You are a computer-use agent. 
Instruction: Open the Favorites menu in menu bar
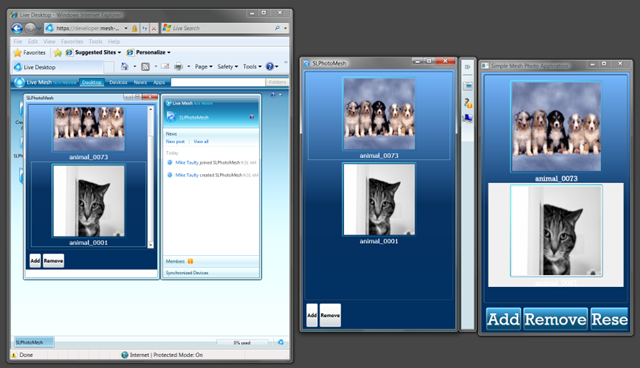[x=72, y=42]
